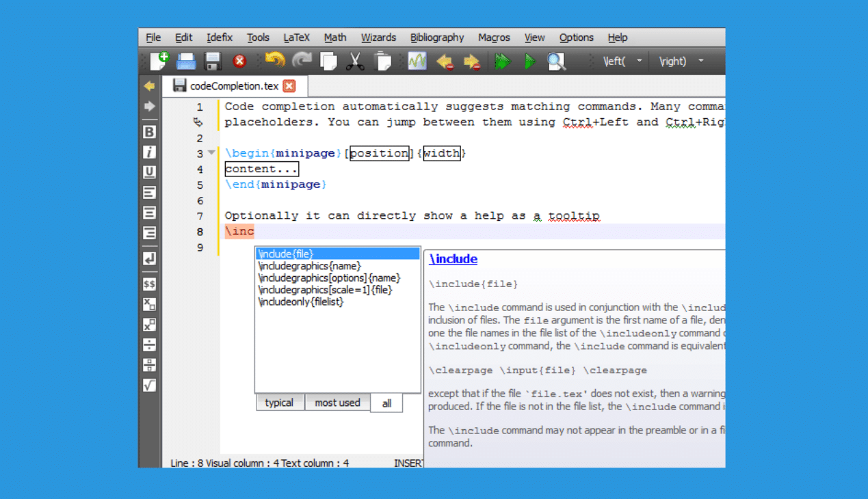The width and height of the screenshot is (868, 499).
Task: Copy selection with the copy icon
Action: [329, 62]
